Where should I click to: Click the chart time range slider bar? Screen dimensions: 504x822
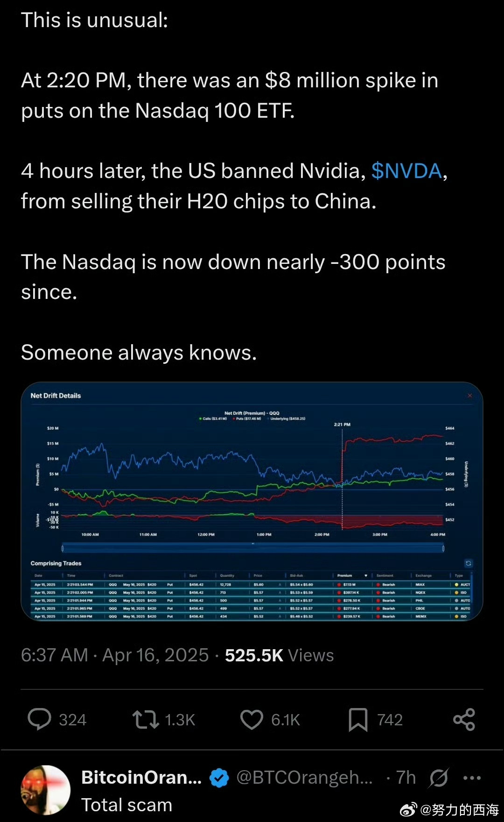tap(252, 548)
